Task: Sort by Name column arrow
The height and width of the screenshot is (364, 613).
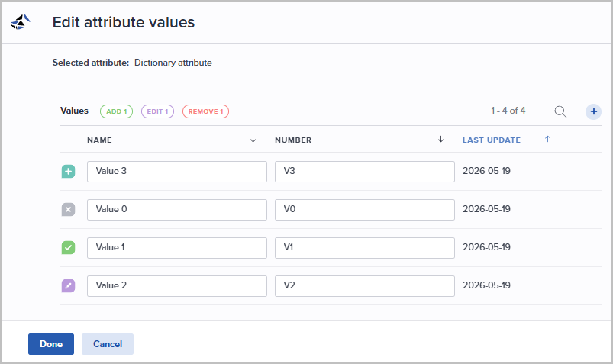Action: tap(253, 139)
